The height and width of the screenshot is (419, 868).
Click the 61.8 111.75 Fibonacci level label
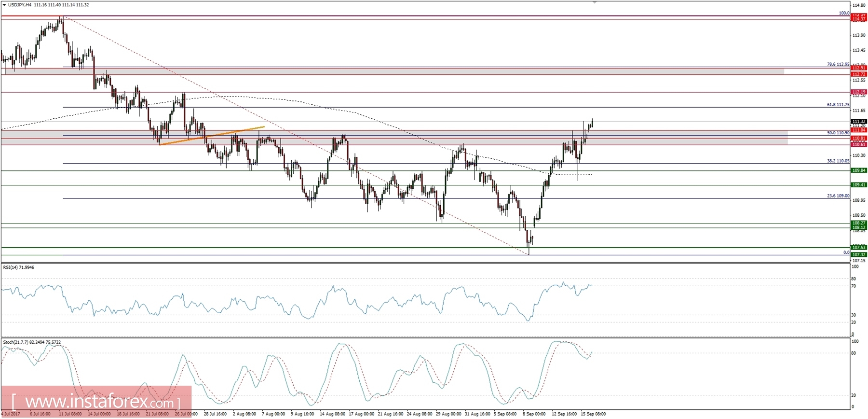838,105
